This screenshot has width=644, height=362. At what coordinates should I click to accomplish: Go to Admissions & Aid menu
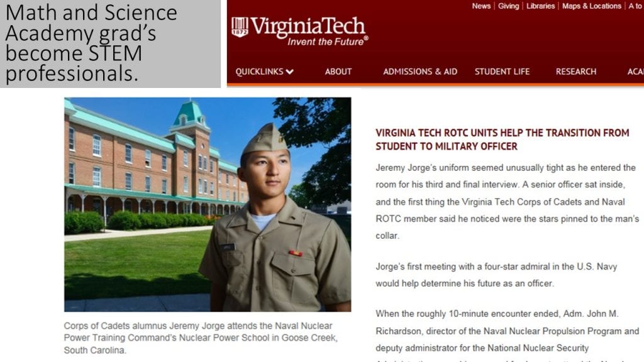[x=419, y=72]
